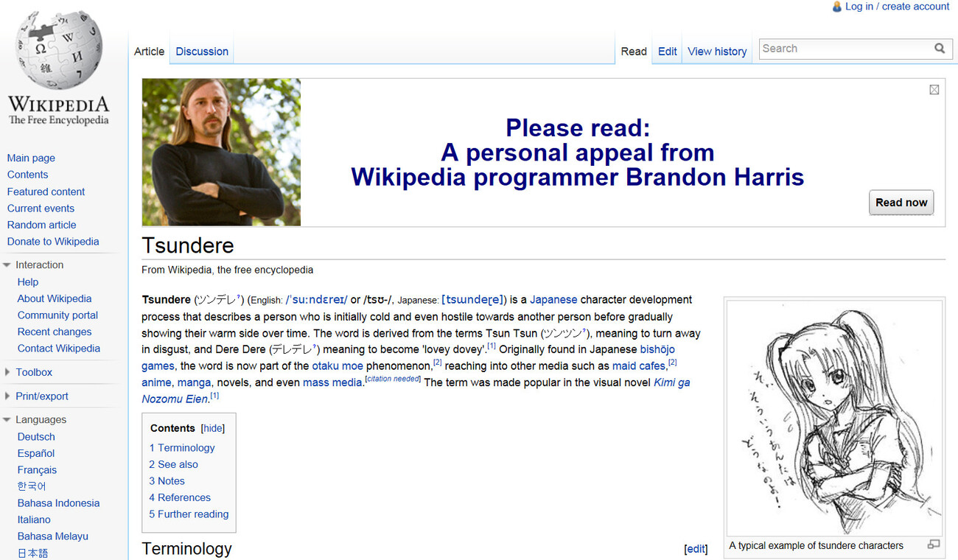
Task: Open the otaku link
Action: point(325,366)
